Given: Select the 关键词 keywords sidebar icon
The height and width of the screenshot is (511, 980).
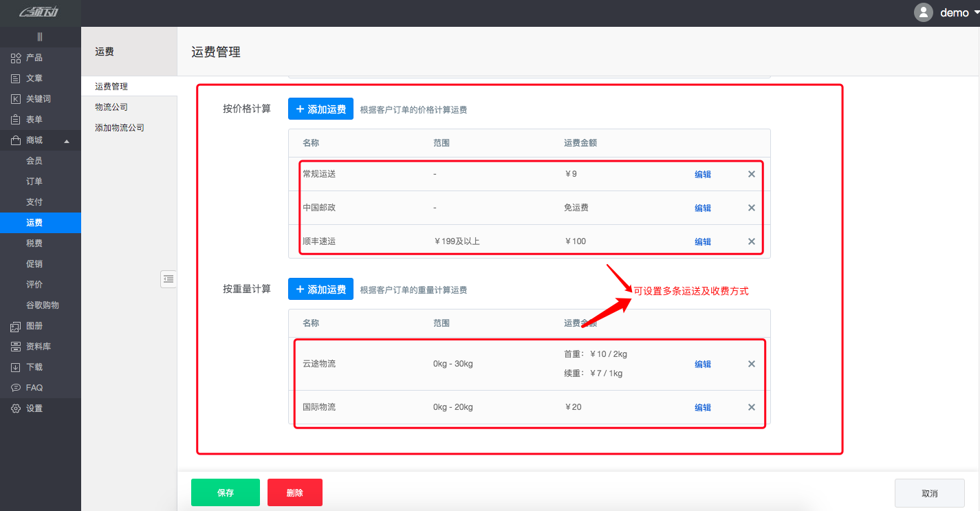Looking at the screenshot, I should [x=16, y=99].
